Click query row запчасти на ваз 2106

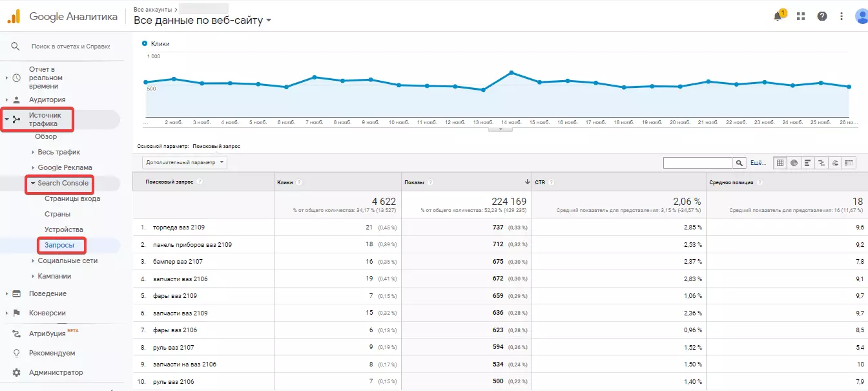[x=185, y=364]
